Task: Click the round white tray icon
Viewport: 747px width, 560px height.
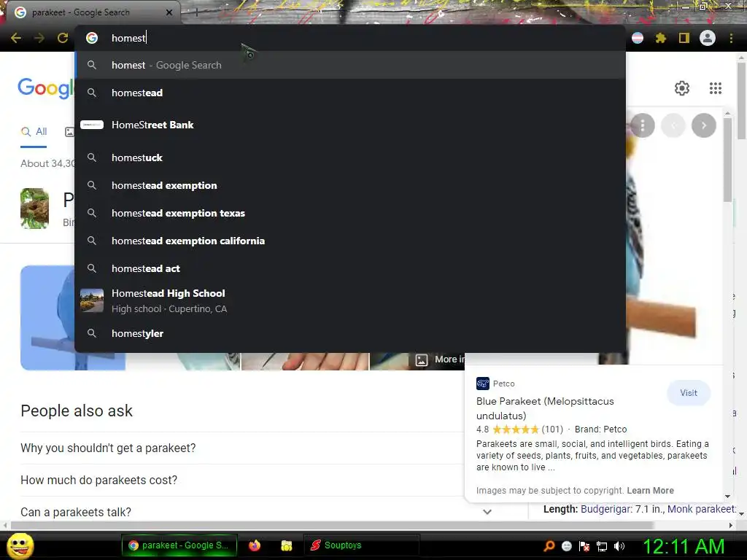Action: (566, 546)
